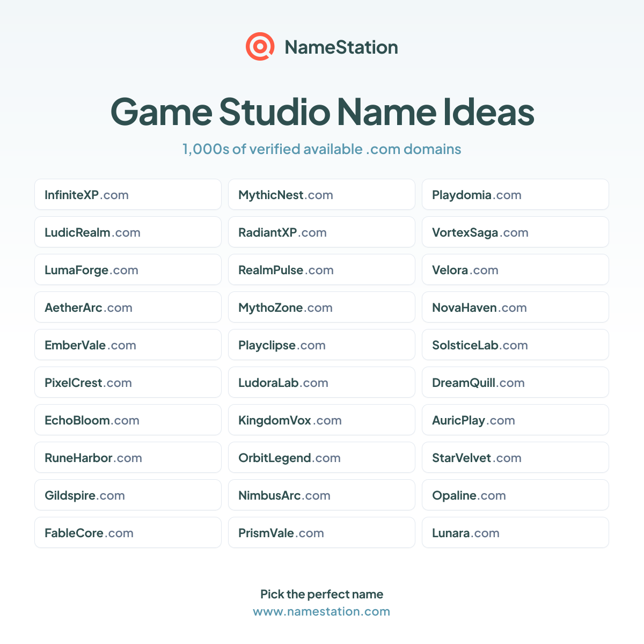Choose the Velora.com domain card
Screen dimensions: 644x644
[x=516, y=269]
